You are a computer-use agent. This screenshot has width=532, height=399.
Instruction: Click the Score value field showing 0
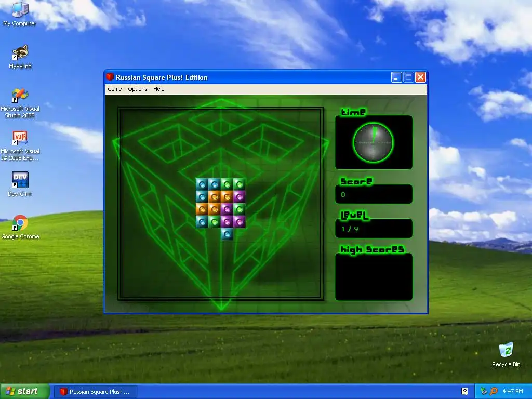click(374, 194)
